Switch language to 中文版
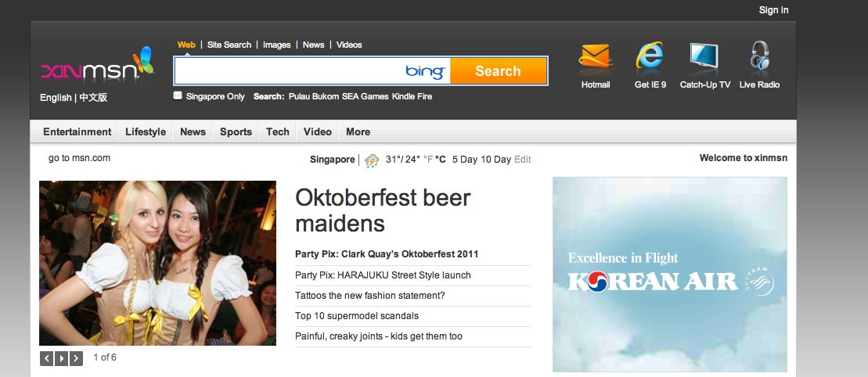 click(x=93, y=98)
